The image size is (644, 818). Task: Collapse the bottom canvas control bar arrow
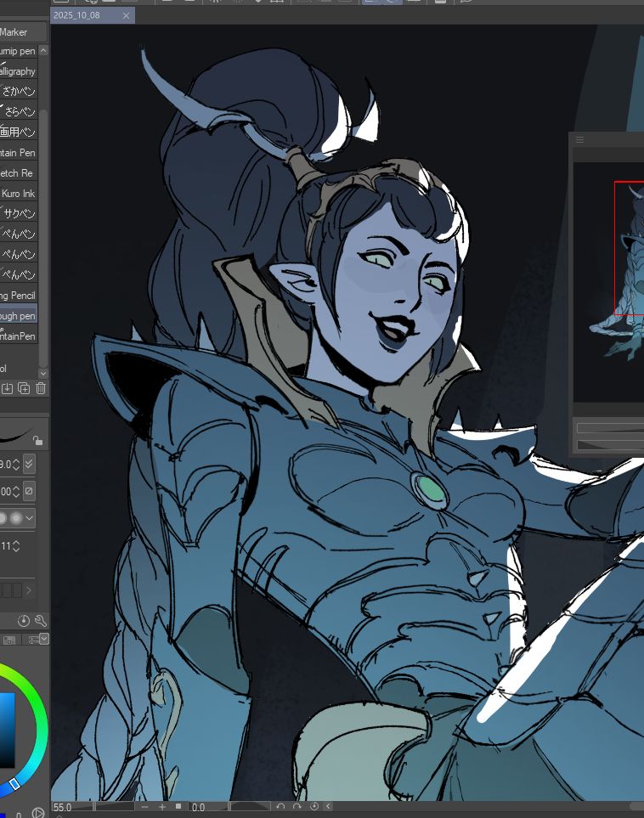pyautogui.click(x=328, y=806)
